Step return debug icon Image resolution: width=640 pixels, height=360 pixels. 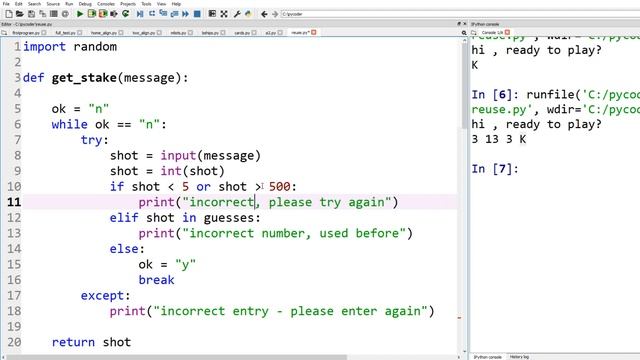pyautogui.click(x=174, y=14)
